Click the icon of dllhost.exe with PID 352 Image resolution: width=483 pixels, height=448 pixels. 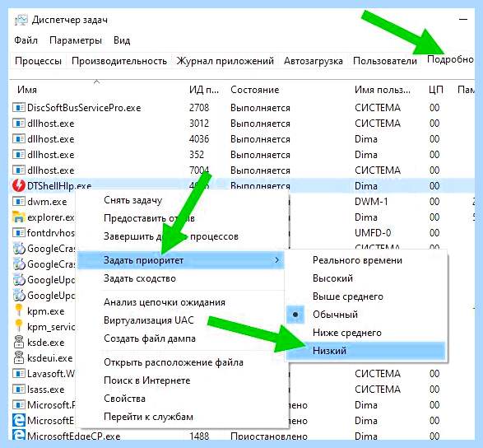[x=18, y=155]
